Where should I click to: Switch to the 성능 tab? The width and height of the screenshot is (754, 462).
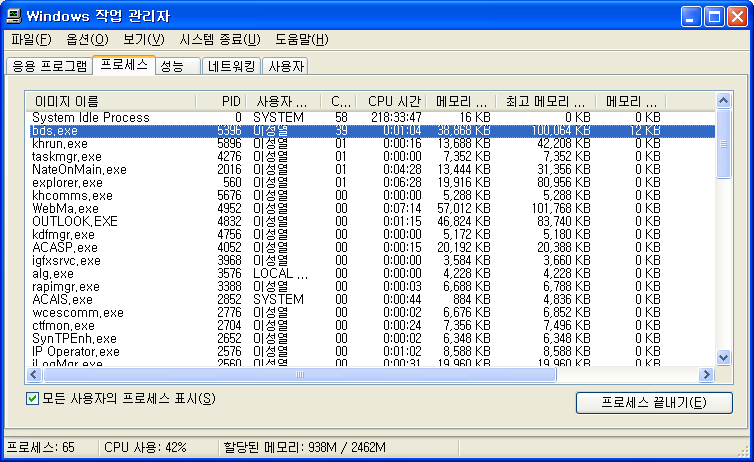tap(171, 67)
